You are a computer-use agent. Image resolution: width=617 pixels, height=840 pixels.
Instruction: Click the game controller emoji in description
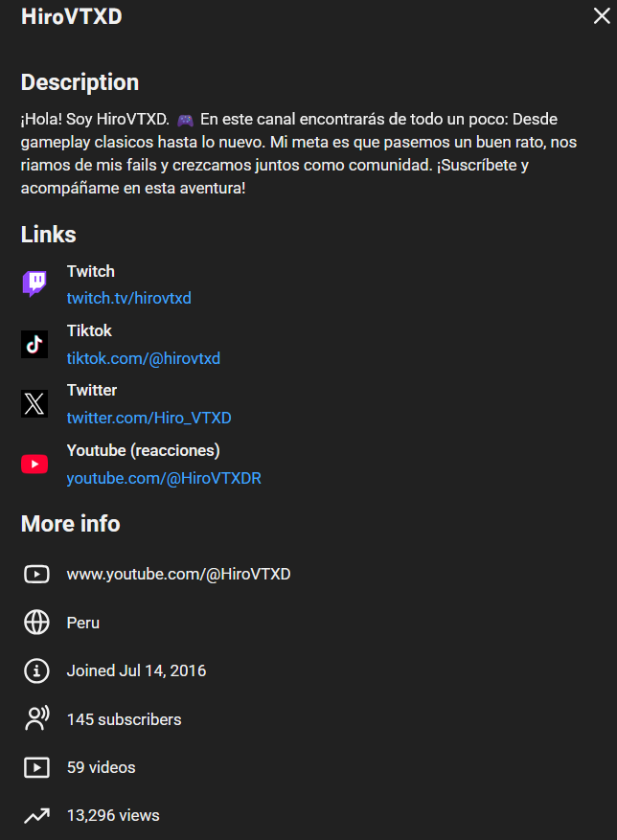(x=185, y=120)
